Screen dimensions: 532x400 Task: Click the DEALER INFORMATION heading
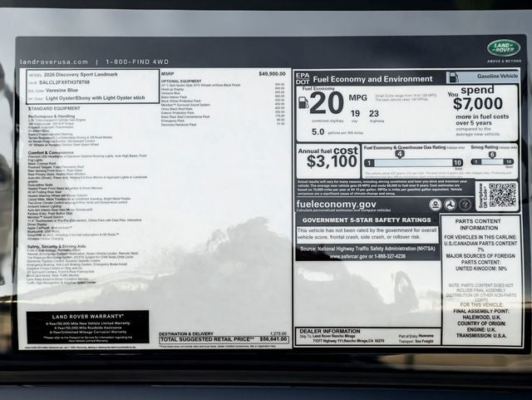(x=330, y=331)
